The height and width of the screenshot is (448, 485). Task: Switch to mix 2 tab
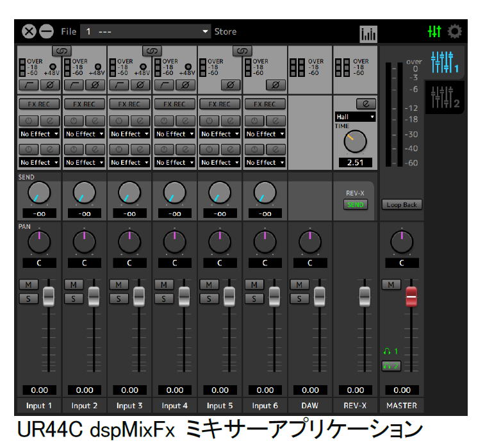[445, 97]
